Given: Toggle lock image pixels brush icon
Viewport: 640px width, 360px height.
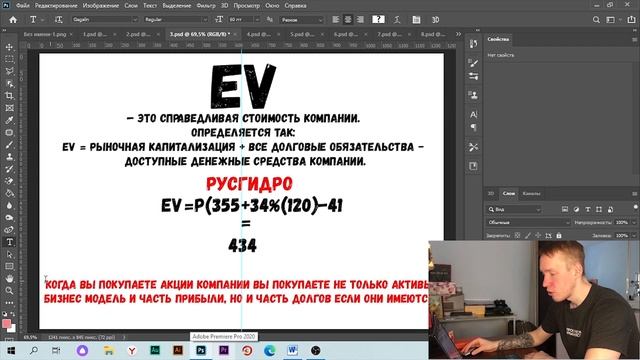Looking at the screenshot, I should pyautogui.click(x=528, y=236).
